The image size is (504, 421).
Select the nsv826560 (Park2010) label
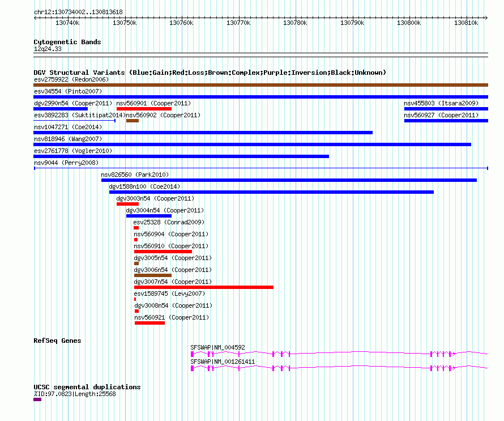135,175
